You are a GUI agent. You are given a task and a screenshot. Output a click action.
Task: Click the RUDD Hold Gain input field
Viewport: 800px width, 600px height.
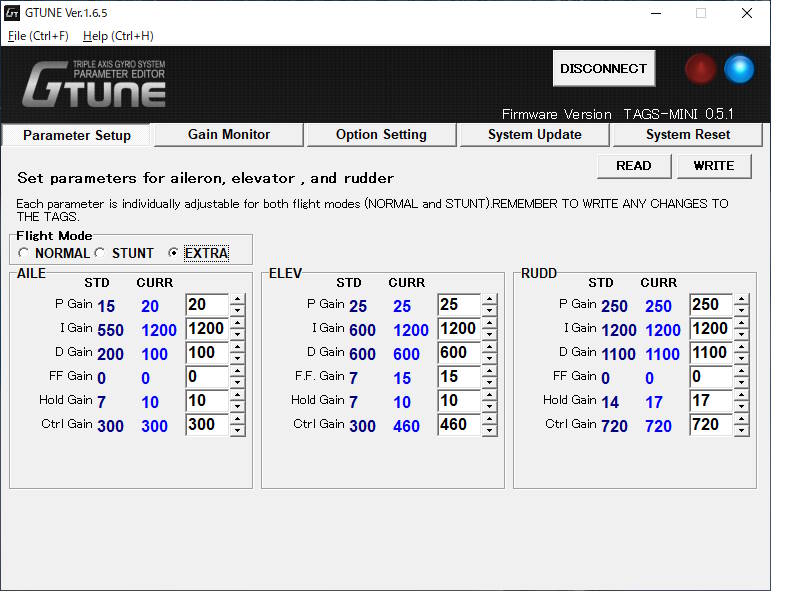point(711,401)
